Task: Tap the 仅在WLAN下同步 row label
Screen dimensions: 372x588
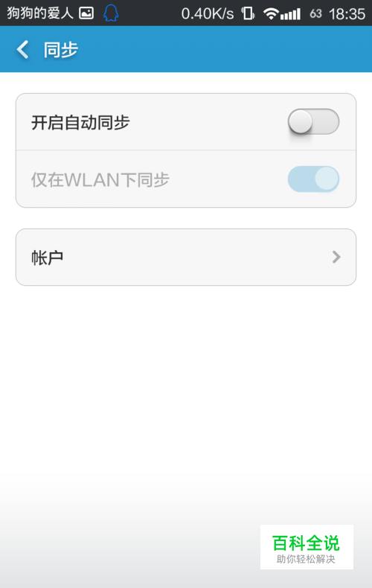Action: point(100,179)
